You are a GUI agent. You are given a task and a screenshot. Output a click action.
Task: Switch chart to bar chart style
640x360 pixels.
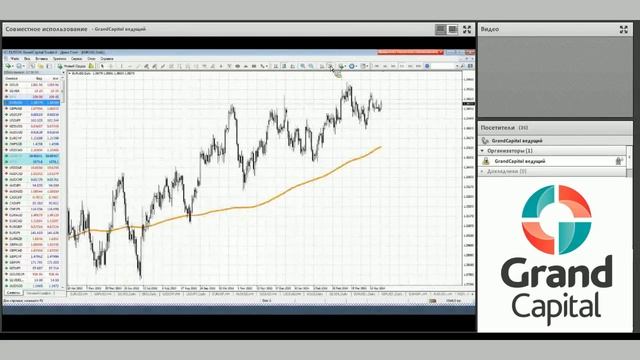pos(276,66)
